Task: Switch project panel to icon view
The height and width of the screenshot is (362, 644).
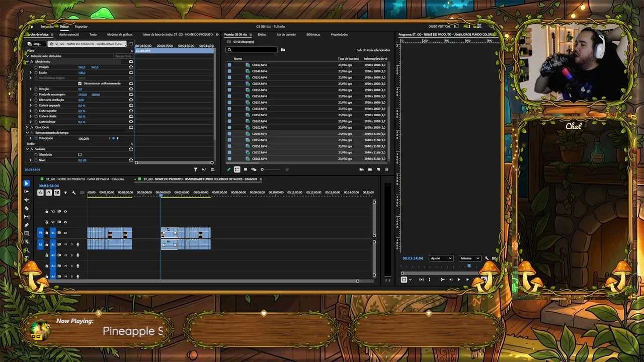Action: click(246, 169)
